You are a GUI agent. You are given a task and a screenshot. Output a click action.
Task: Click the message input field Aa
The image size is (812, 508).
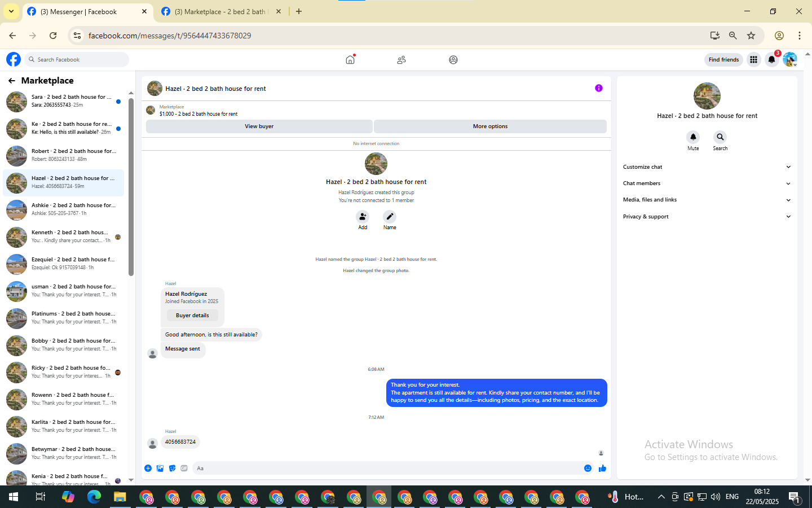386,468
